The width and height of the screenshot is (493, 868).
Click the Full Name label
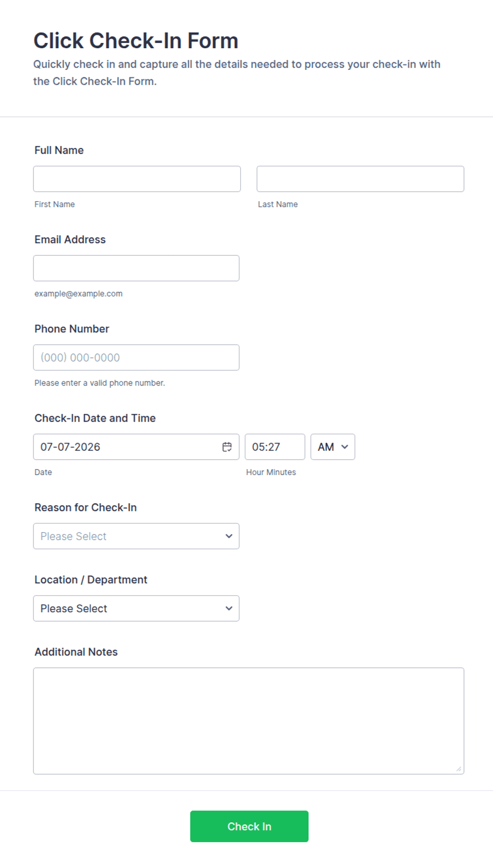pos(59,150)
